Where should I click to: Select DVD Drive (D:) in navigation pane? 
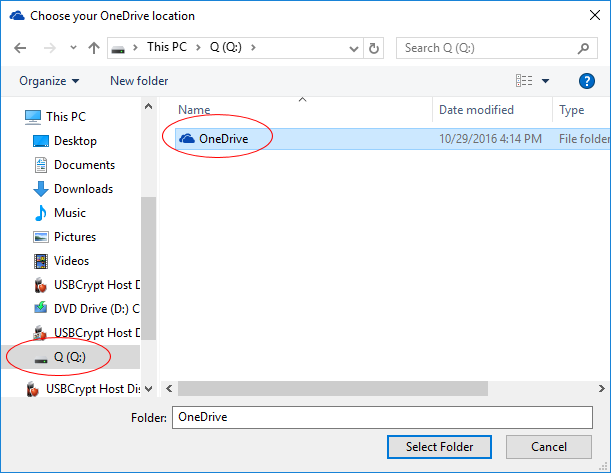coord(97,309)
